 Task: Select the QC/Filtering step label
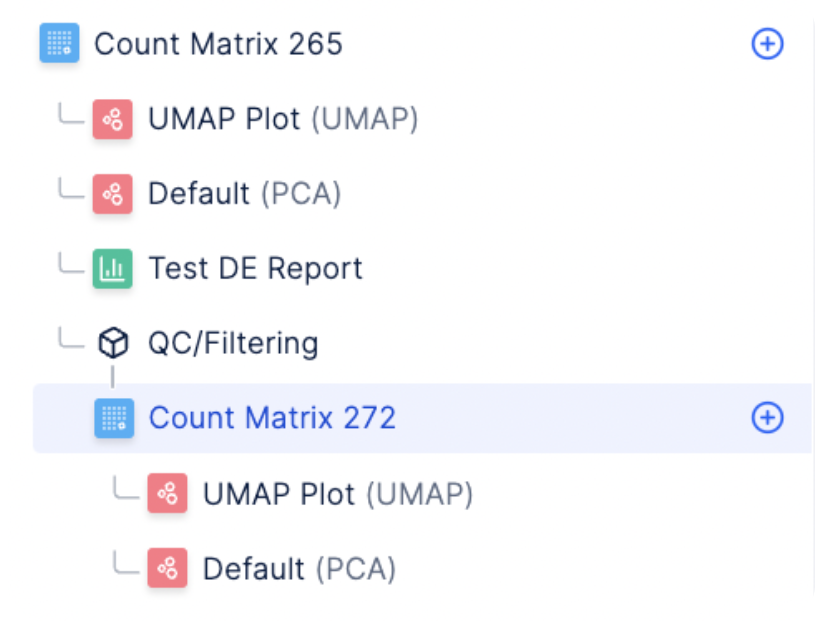(x=233, y=344)
